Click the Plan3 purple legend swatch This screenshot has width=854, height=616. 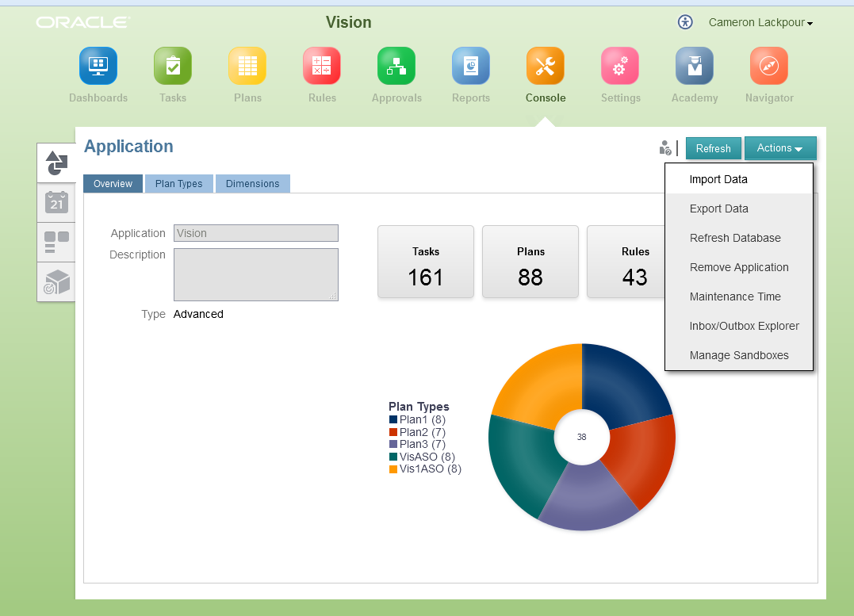coord(393,444)
